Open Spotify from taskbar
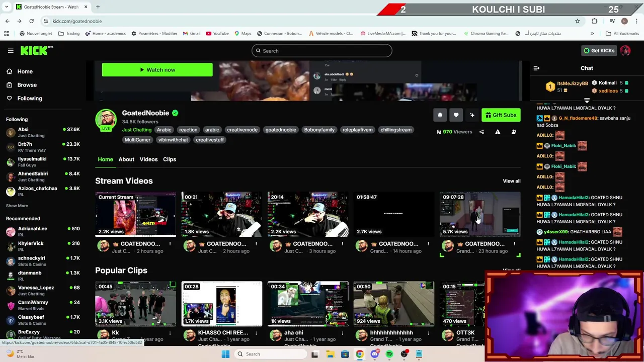 pos(389,354)
